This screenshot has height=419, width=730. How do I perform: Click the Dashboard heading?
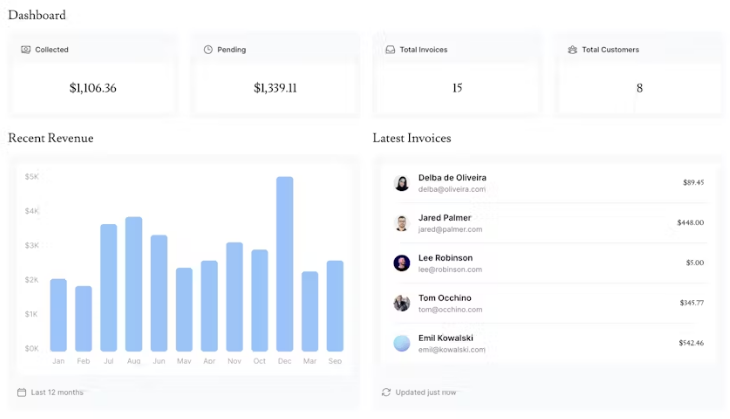(x=37, y=15)
